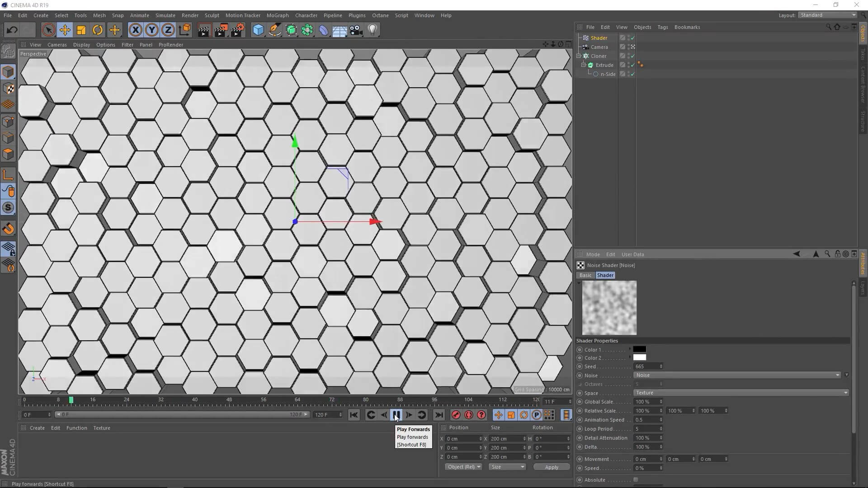The image size is (868, 488).
Task: Open the Space dropdown set to Texture
Action: point(741,393)
